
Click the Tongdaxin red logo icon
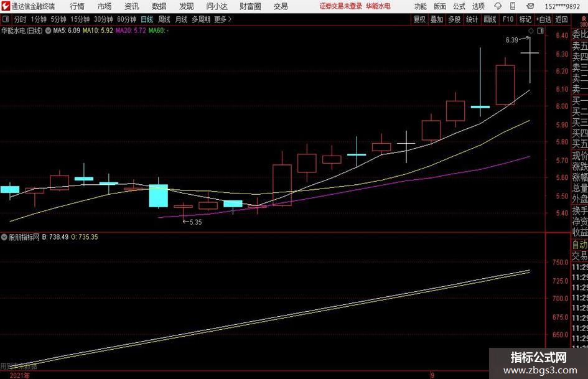[5, 6]
